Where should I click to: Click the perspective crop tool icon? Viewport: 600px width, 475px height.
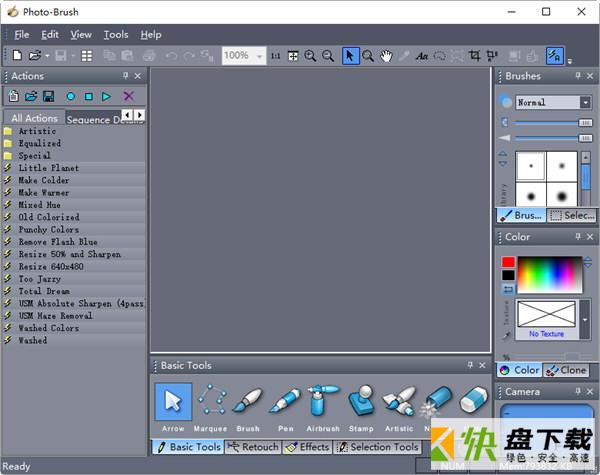pyautogui.click(x=492, y=56)
